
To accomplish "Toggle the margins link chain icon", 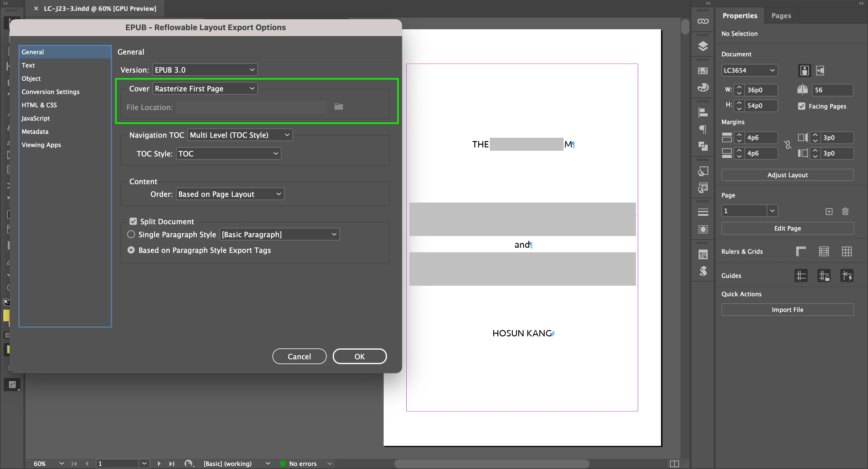I will coord(788,145).
